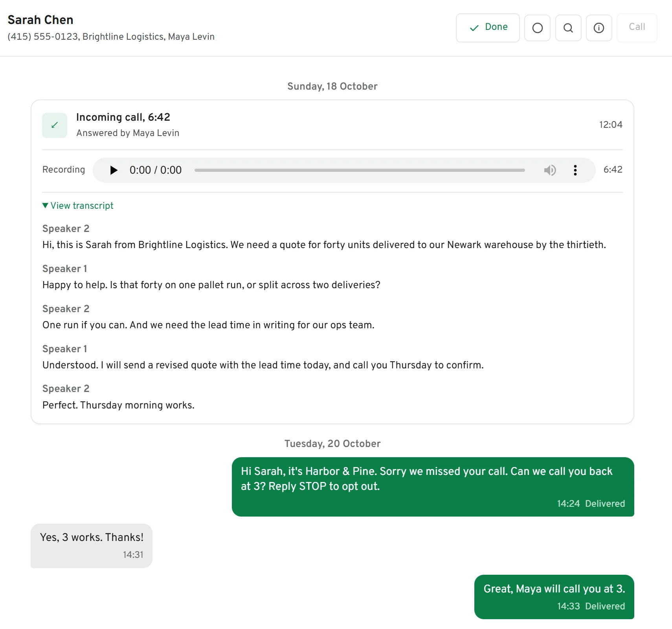This screenshot has width=672, height=629.
Task: Open contact info icon
Action: pyautogui.click(x=599, y=28)
